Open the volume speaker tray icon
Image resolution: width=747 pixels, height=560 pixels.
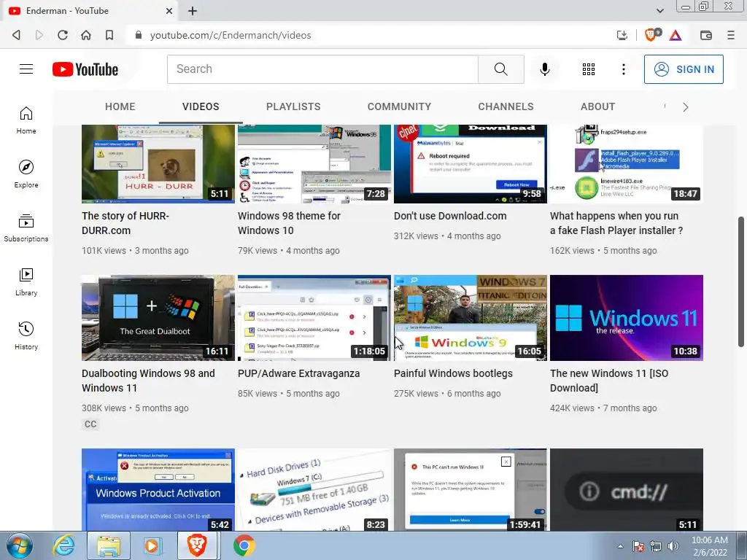tap(673, 546)
